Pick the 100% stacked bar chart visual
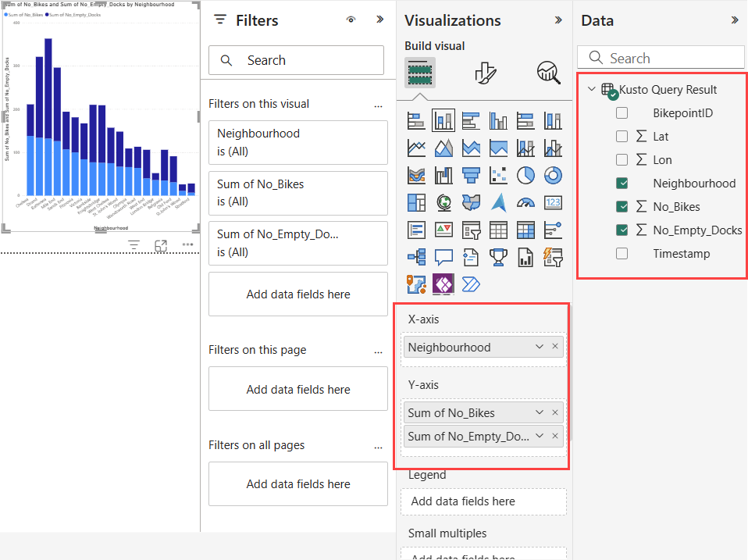 coord(525,121)
